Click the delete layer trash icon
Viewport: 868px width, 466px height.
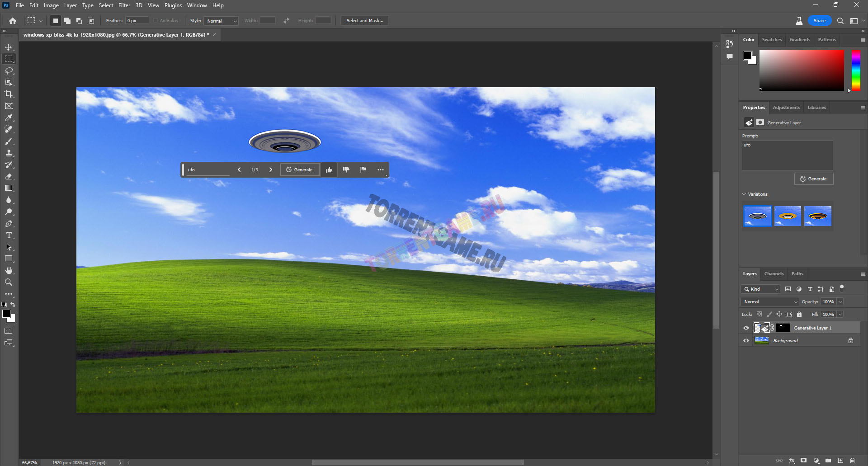852,461
